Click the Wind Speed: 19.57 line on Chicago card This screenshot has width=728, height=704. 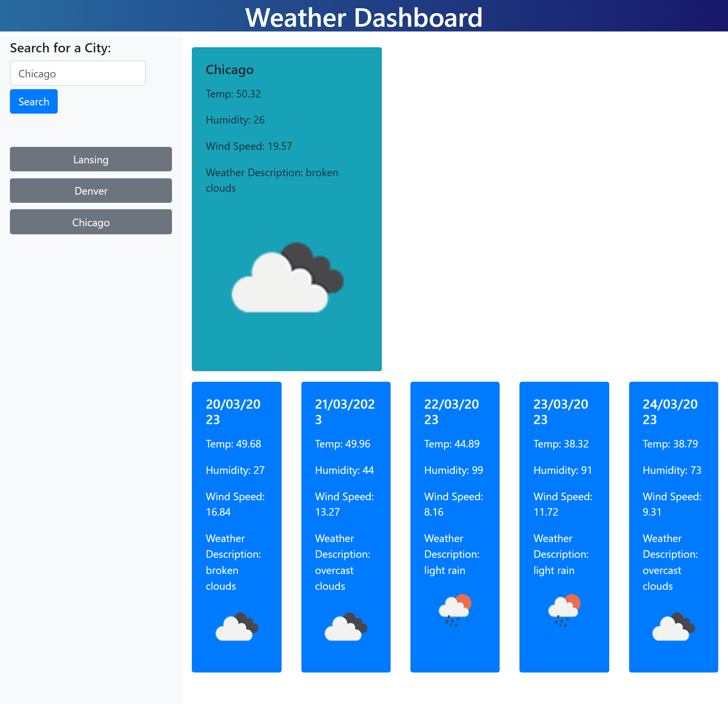[248, 146]
